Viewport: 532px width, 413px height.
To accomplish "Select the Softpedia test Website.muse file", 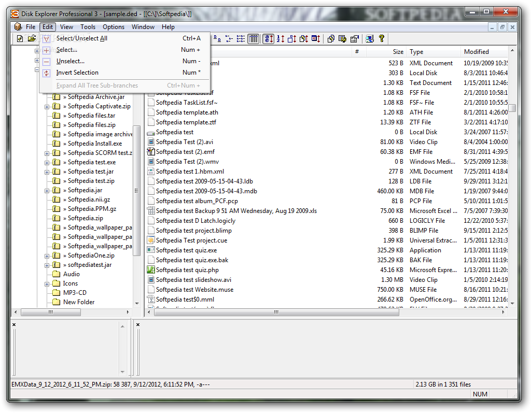I will click(x=195, y=290).
